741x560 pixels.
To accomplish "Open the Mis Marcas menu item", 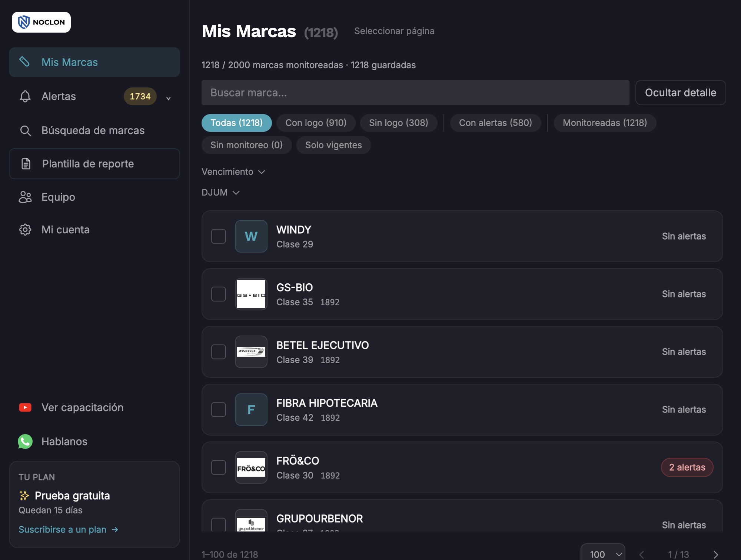I will (94, 62).
